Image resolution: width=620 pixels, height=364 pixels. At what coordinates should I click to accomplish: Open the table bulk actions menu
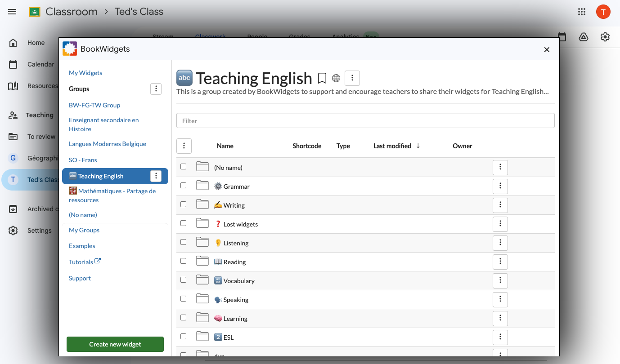[x=184, y=146]
